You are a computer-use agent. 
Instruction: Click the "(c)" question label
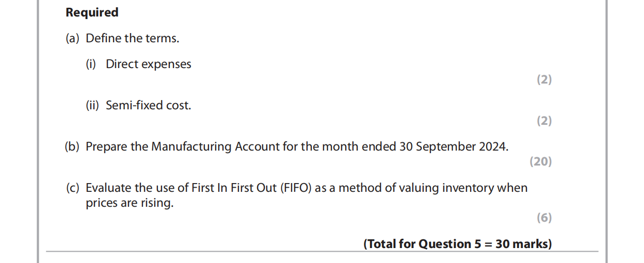72,188
